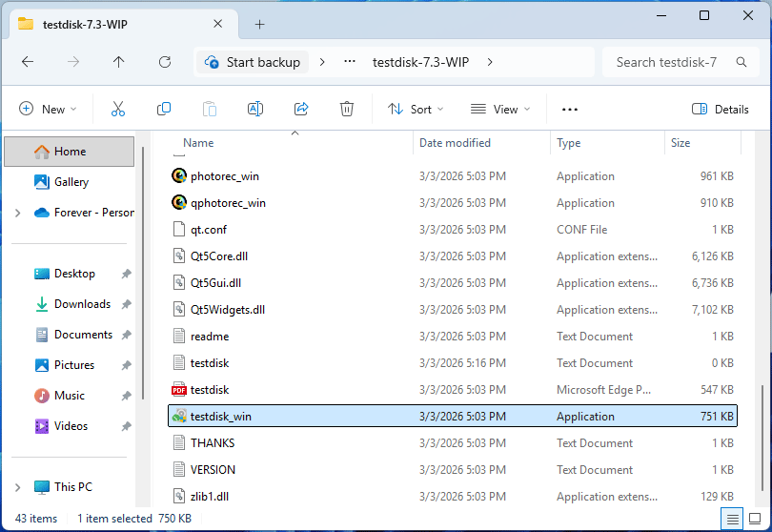Toggle the Details pane
This screenshot has height=532, width=772.
pos(721,110)
